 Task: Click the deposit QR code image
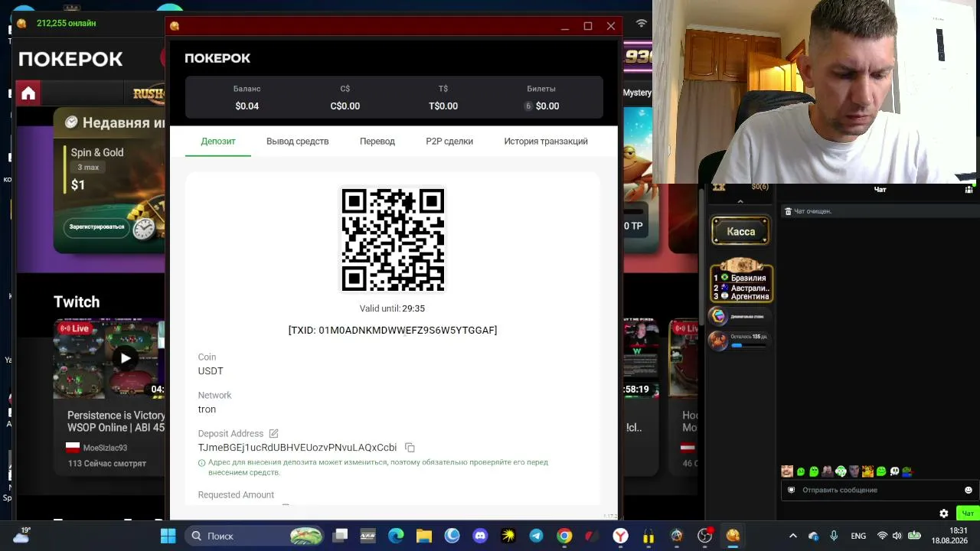tap(393, 240)
